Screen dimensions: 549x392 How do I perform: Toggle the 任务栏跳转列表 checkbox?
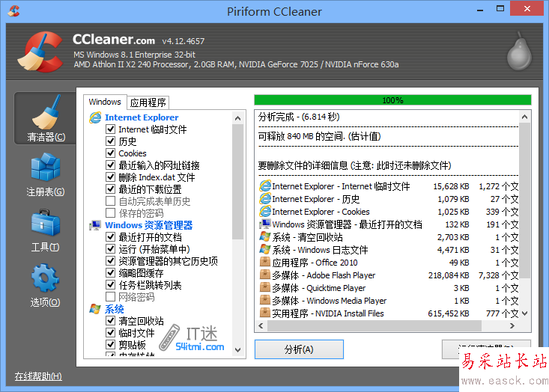111,284
